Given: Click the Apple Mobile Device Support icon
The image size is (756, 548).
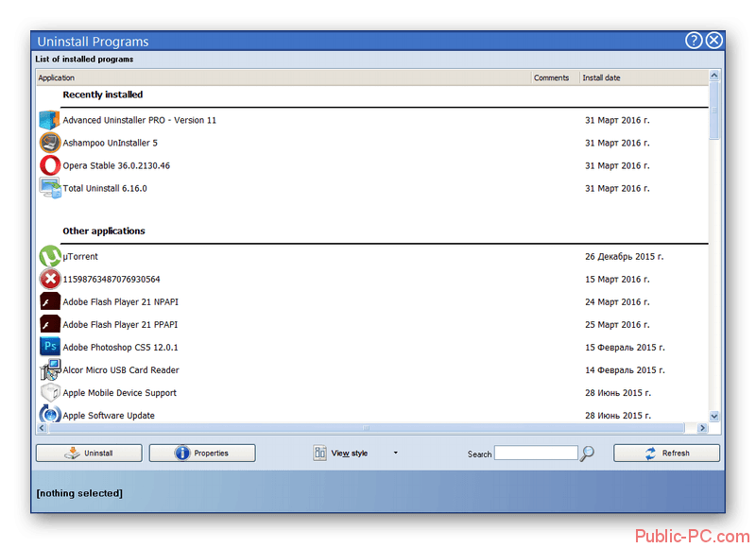Looking at the screenshot, I should click(50, 392).
